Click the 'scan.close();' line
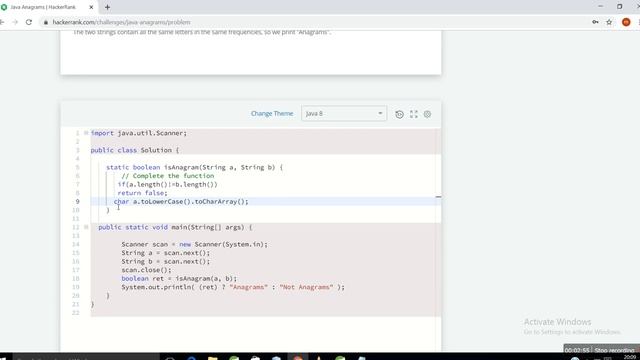The image size is (640, 360). [x=146, y=270]
